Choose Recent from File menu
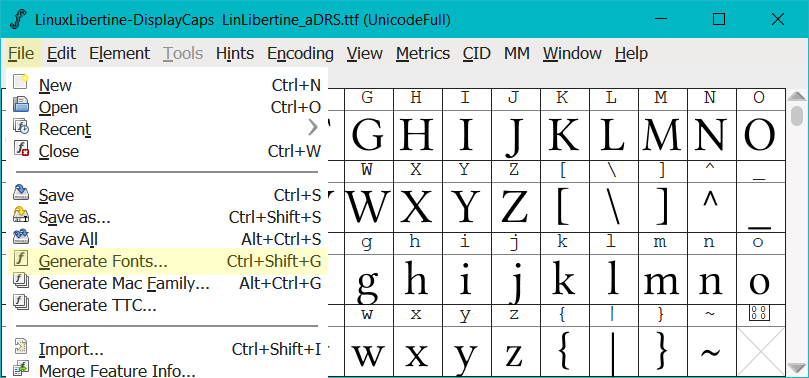 click(x=168, y=129)
